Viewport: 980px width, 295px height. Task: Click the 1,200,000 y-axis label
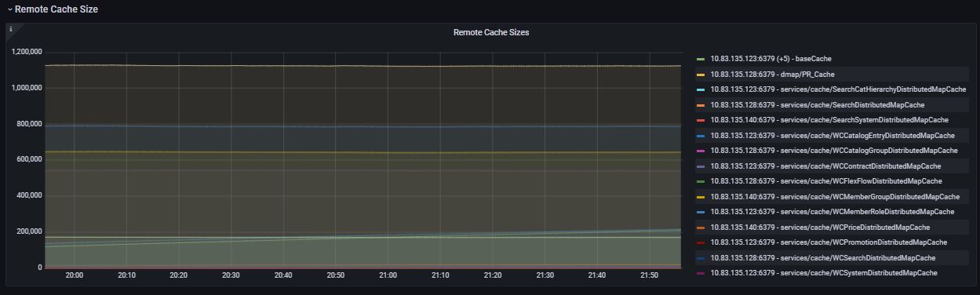coord(27,52)
